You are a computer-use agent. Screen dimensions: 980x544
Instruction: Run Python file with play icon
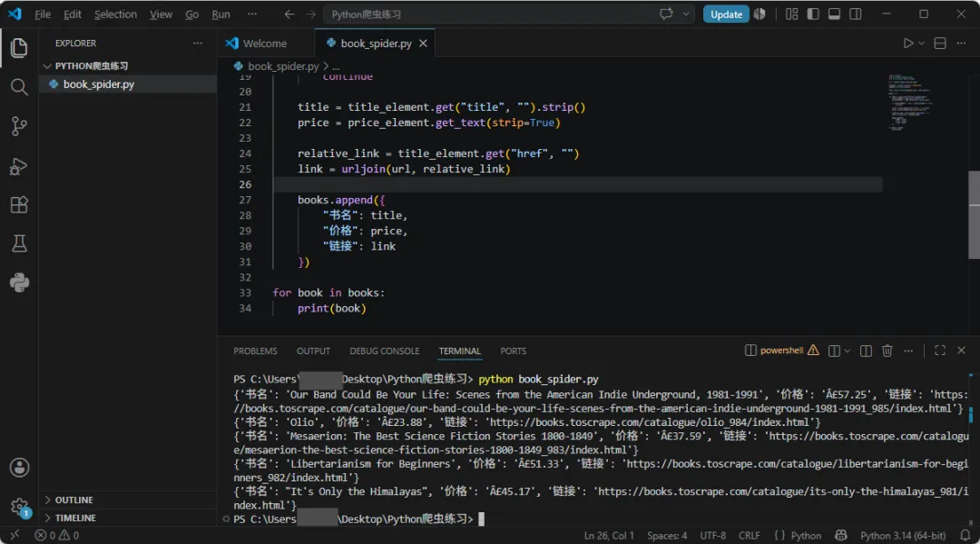907,44
